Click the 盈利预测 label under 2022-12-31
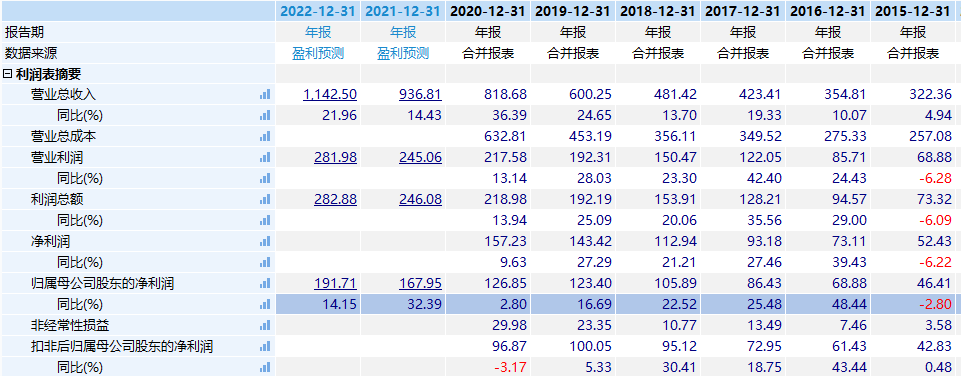This screenshot has height=376, width=961. (318, 53)
